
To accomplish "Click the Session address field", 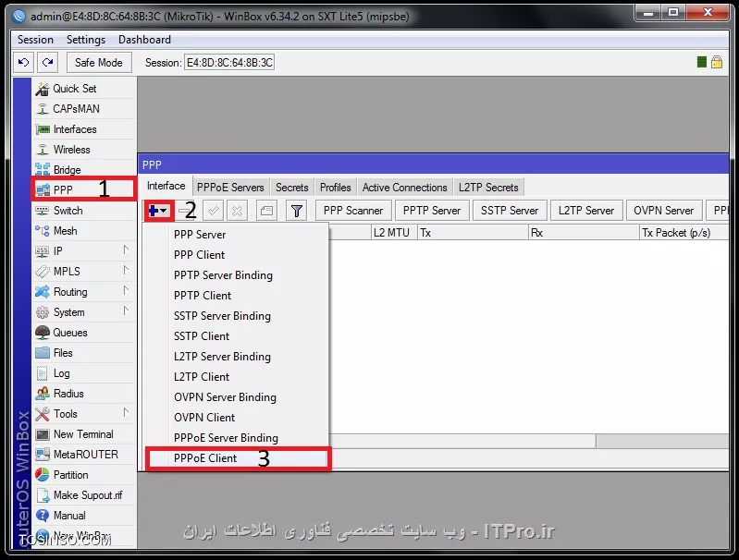I will [229, 63].
